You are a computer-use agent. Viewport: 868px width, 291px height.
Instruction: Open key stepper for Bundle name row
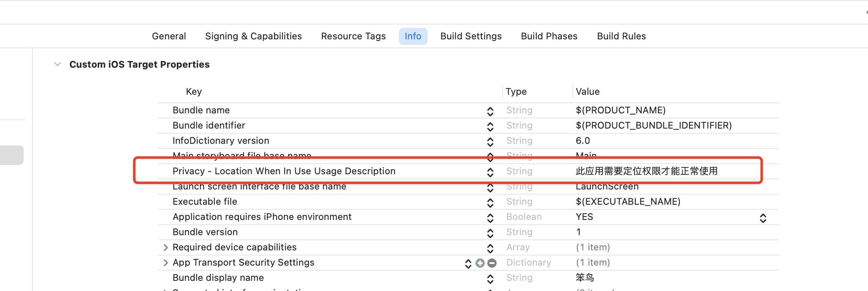(490, 111)
